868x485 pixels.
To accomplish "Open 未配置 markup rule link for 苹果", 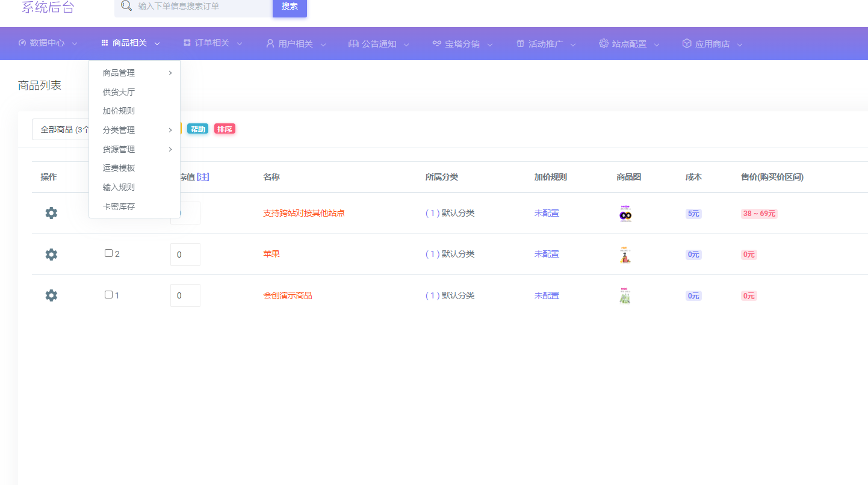I will coord(547,254).
